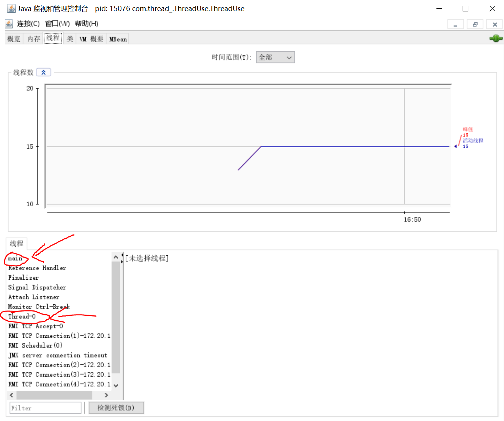Open the 类 (Classes) tab
Screen dimensions: 504x421
point(69,38)
